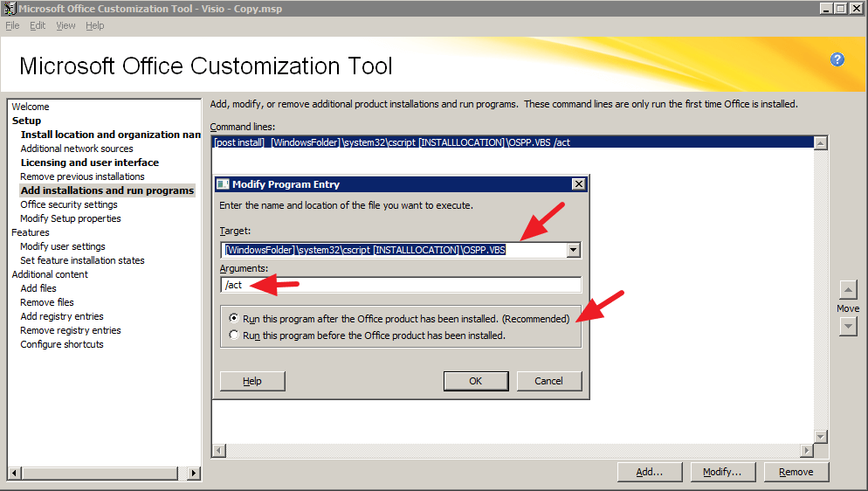
Task: Click the Cancel button in the dialog
Action: pyautogui.click(x=548, y=381)
